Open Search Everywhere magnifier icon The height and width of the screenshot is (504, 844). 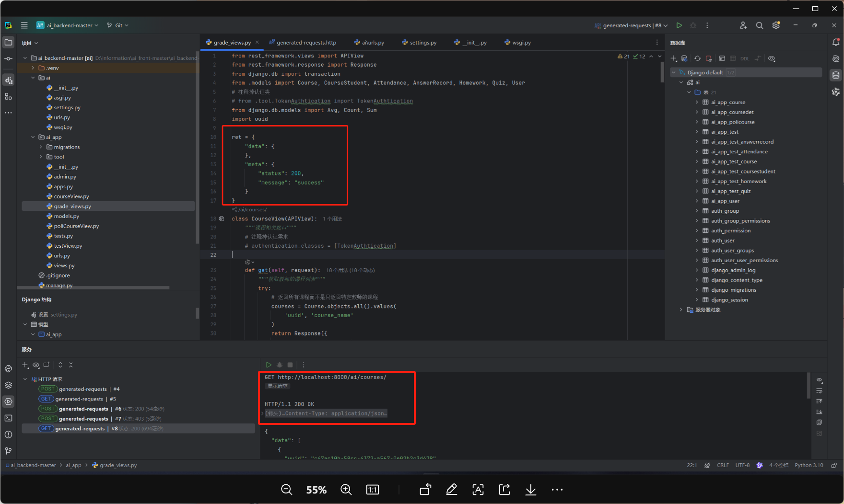(x=760, y=25)
